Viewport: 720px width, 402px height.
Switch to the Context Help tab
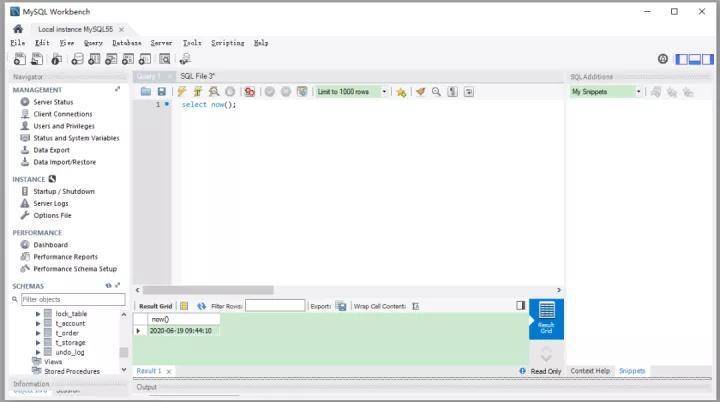coord(590,371)
